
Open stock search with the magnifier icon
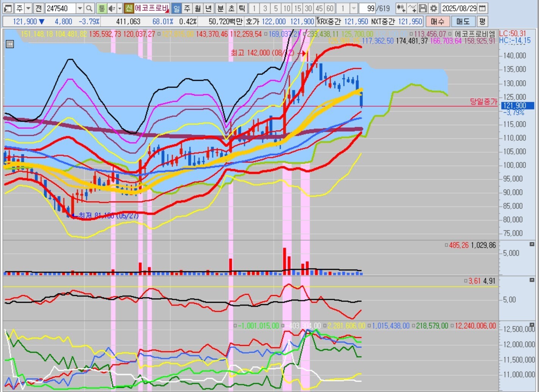[89, 8]
